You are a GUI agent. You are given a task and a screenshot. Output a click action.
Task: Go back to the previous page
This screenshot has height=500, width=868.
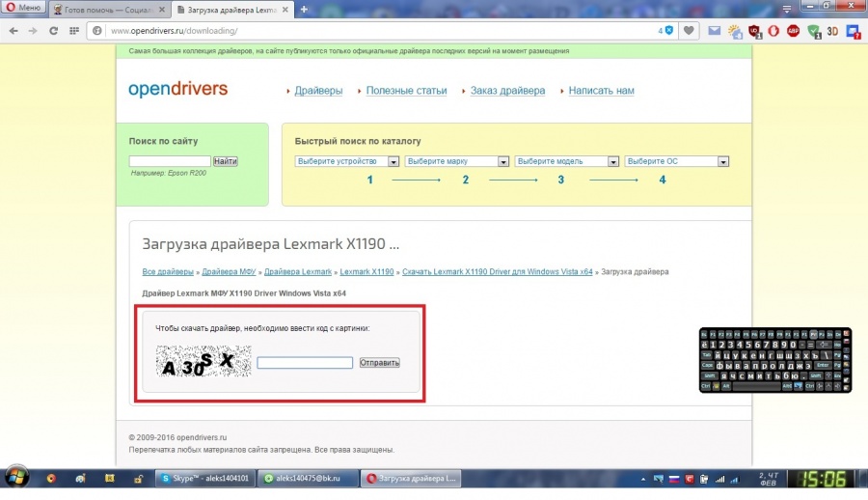tap(14, 31)
